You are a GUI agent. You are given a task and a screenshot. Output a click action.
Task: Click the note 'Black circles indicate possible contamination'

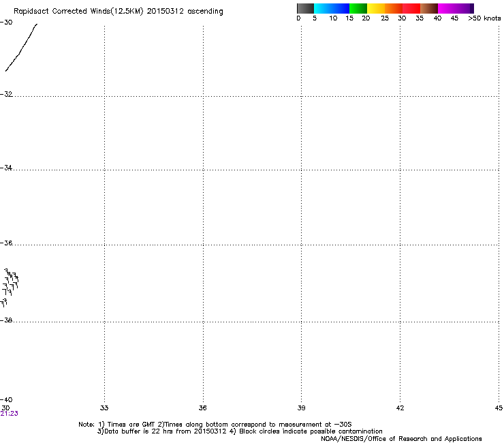(311, 431)
